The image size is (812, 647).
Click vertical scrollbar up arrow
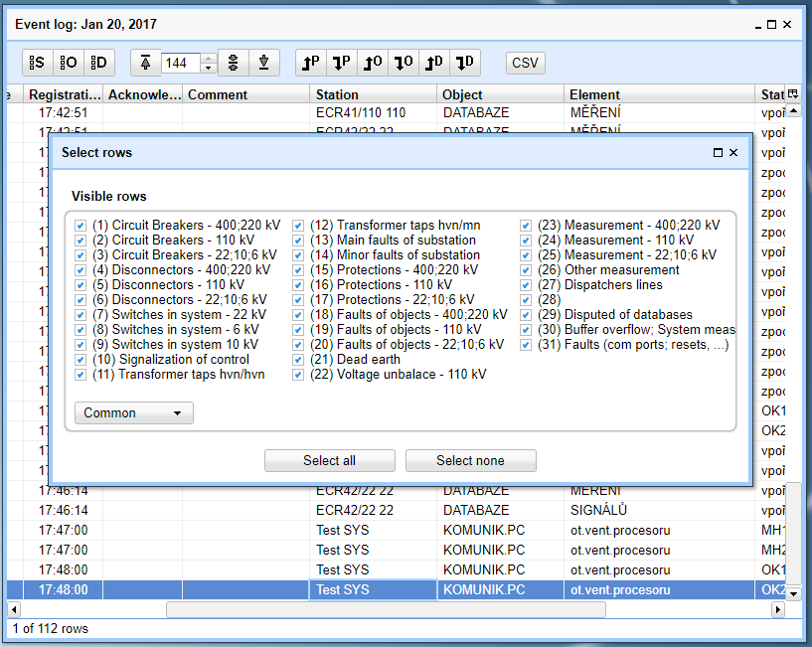click(x=794, y=111)
